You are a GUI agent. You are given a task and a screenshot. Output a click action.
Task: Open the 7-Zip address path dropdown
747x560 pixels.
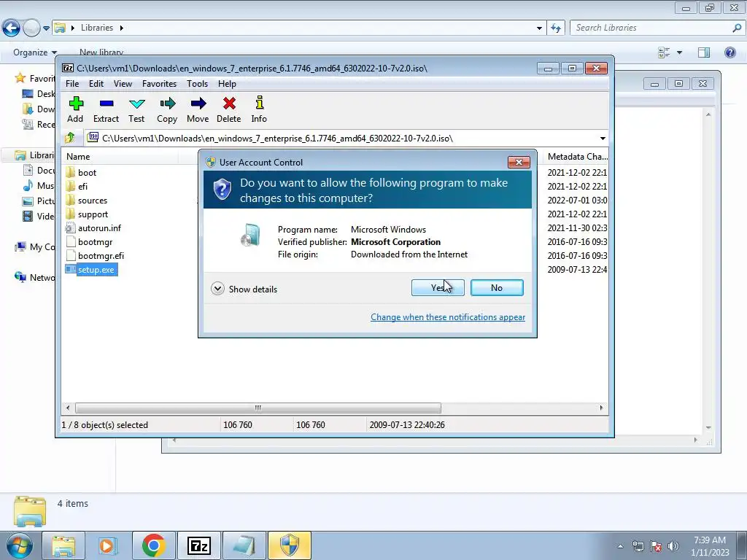click(x=603, y=139)
